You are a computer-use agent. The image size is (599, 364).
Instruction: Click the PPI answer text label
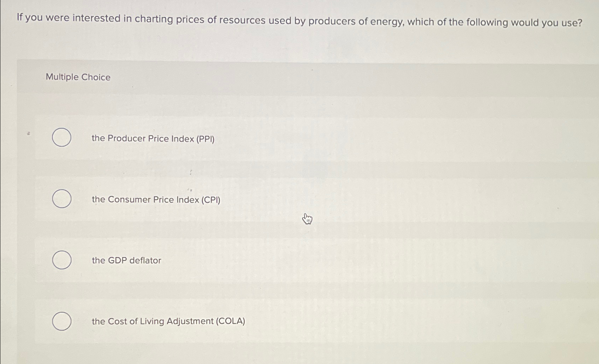click(x=153, y=139)
